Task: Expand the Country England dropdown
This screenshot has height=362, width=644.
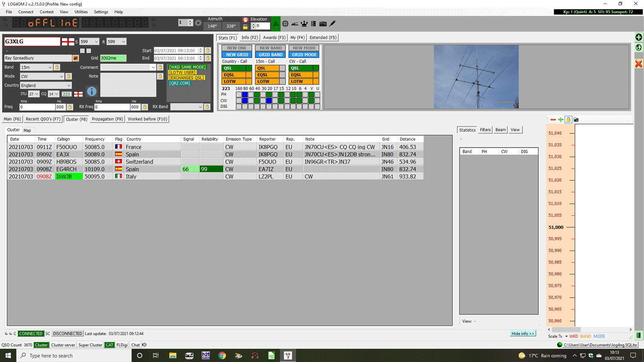Action: 68,85
